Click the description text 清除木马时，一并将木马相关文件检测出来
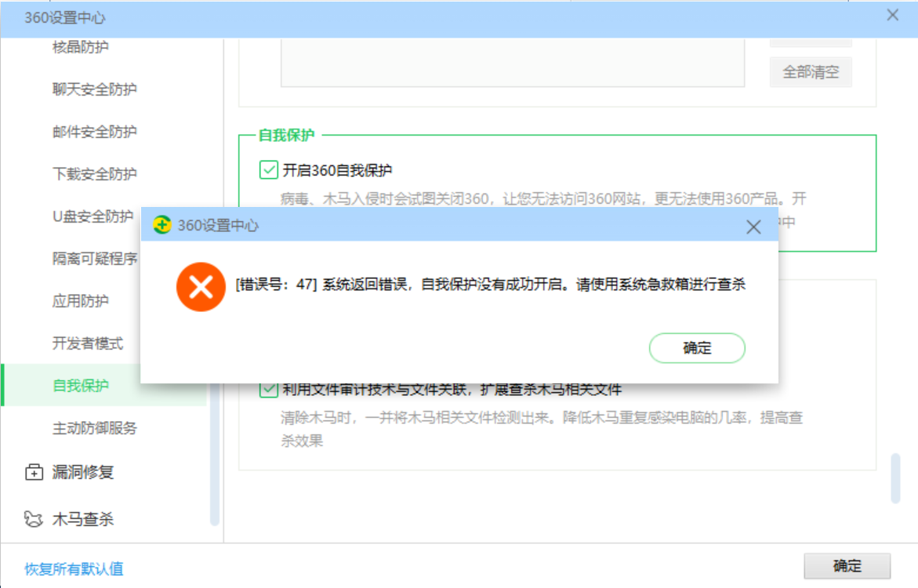This screenshot has height=588, width=918. 542,430
